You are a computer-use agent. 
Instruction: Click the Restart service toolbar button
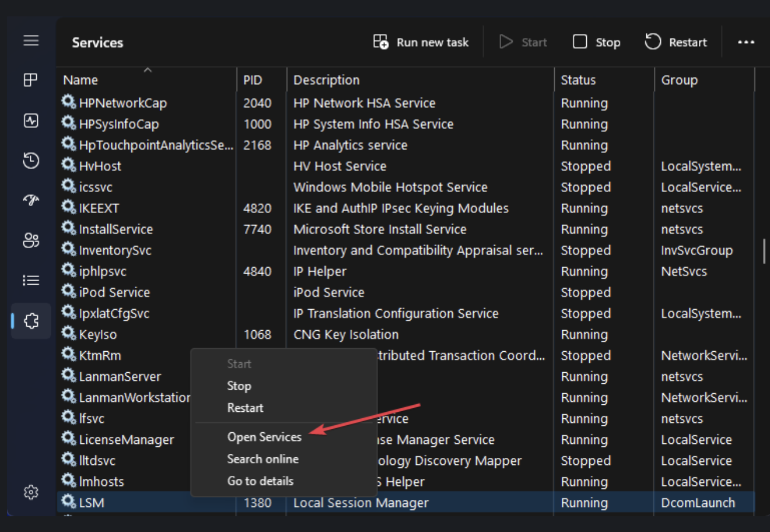coord(676,42)
